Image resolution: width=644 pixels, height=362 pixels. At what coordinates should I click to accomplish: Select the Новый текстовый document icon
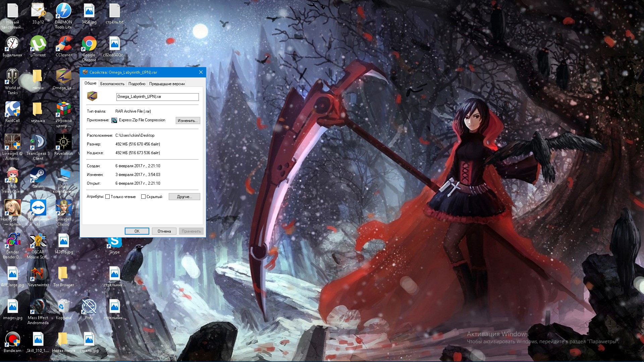coord(12,16)
